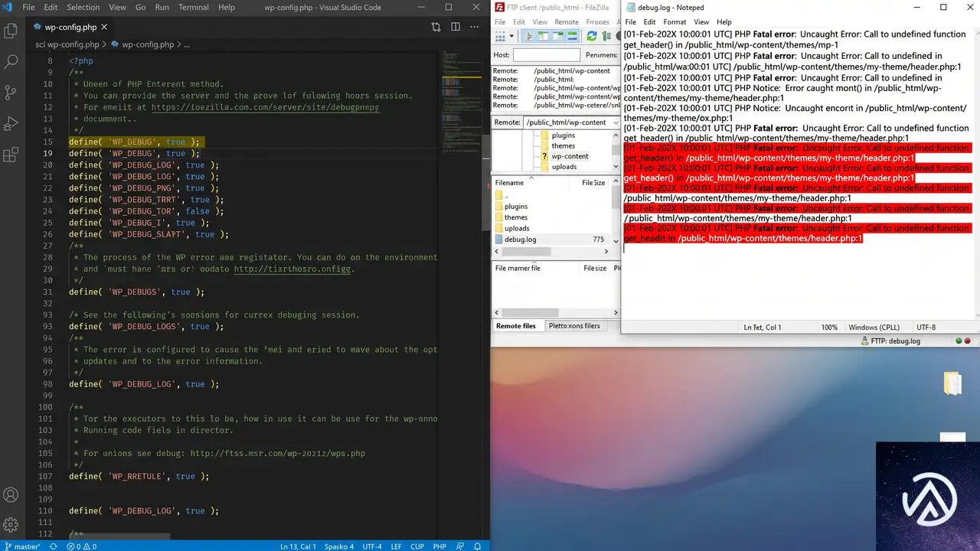
Task: Click the Windows (CPLL) line-ending indicator in Notepad
Action: (x=874, y=328)
